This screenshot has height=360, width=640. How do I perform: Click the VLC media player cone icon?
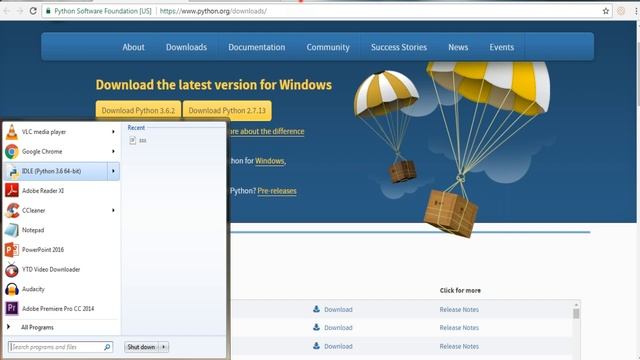coord(12,132)
